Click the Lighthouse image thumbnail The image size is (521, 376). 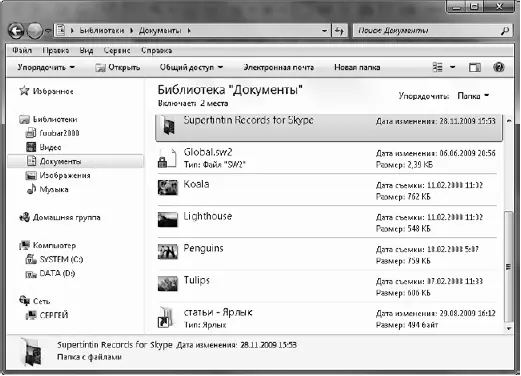(x=168, y=219)
